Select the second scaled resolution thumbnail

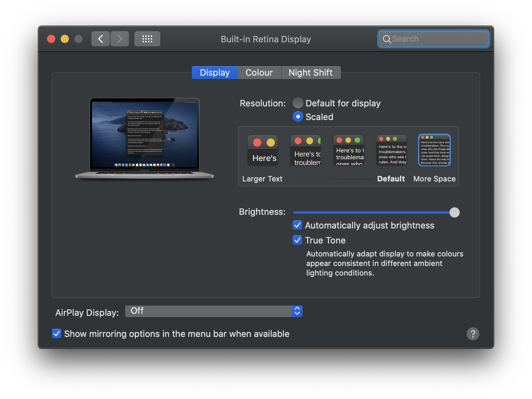pos(306,150)
